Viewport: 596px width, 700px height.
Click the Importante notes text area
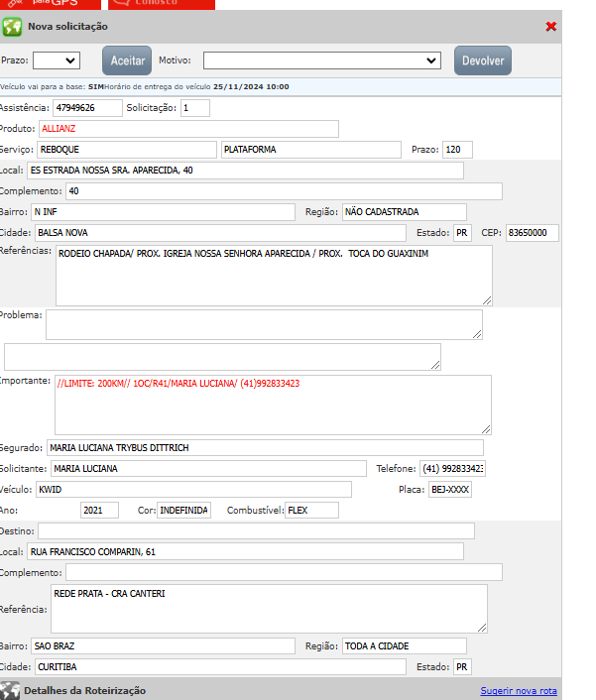[x=273, y=404]
